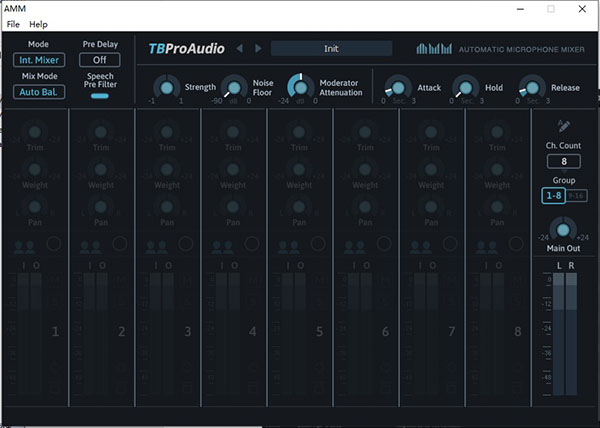Click the Main Out gain knob

pyautogui.click(x=564, y=231)
